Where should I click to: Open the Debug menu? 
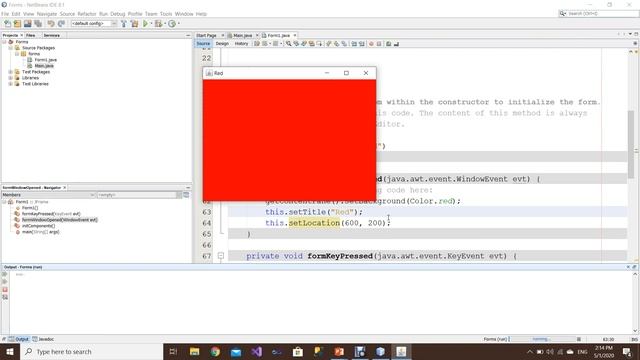click(x=118, y=14)
